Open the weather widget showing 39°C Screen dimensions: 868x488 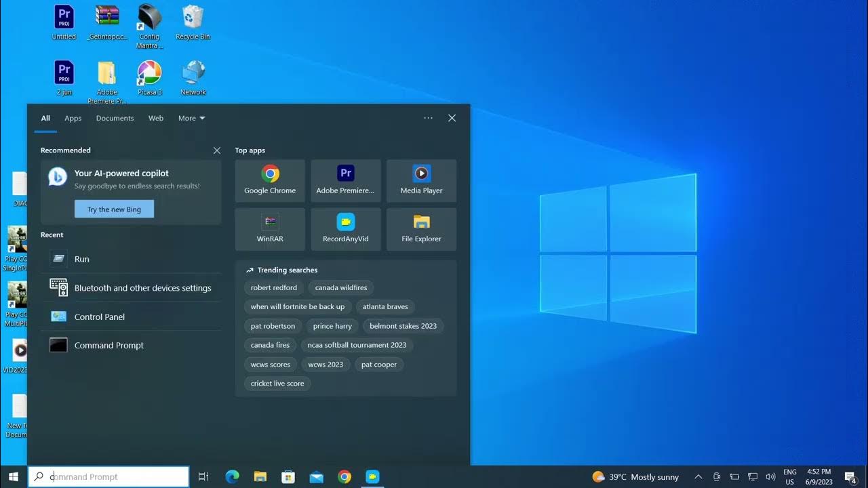tap(635, 477)
